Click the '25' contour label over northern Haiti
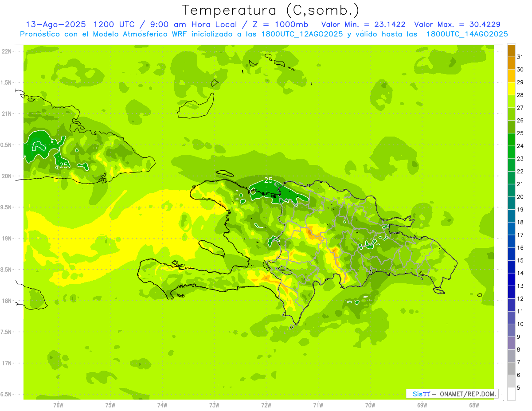The image size is (532, 411). coord(268,180)
